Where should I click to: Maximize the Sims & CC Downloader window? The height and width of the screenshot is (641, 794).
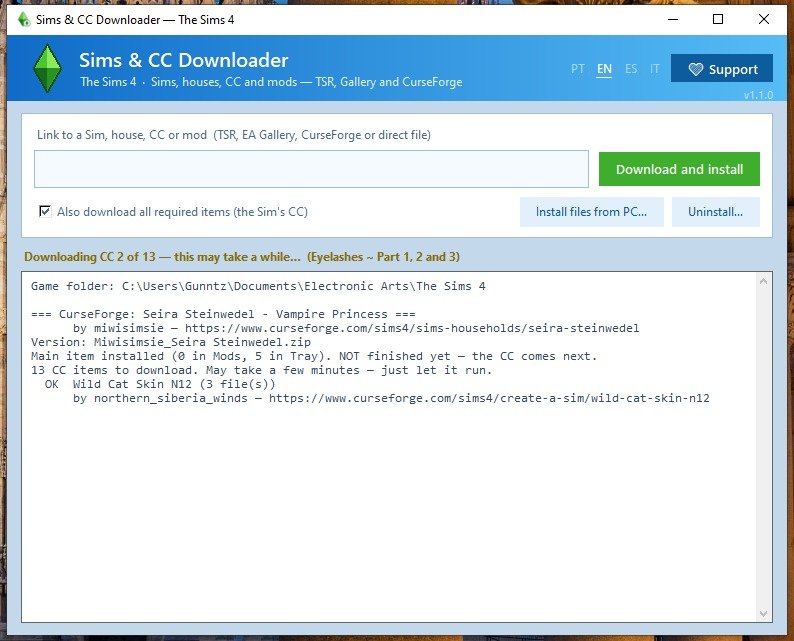[x=718, y=19]
